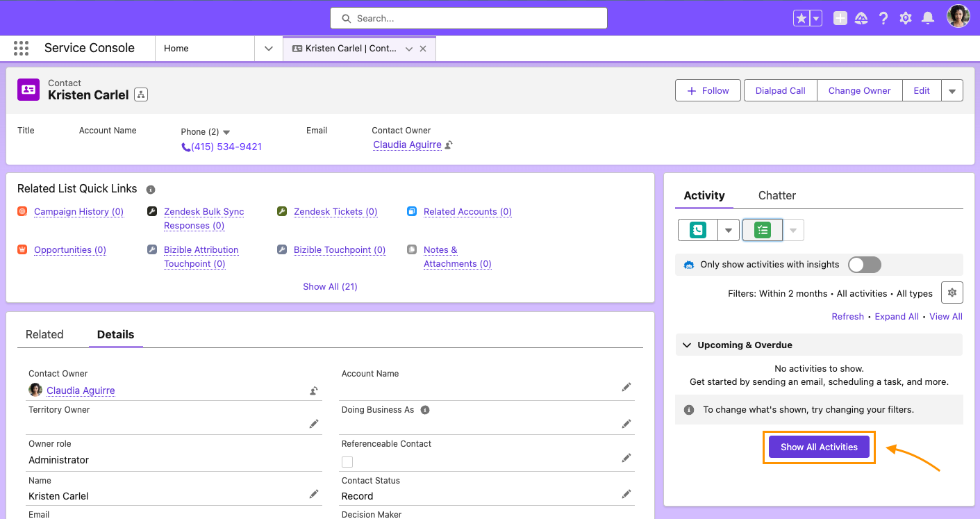Open more actions dropdown next to Edit

[x=952, y=90]
